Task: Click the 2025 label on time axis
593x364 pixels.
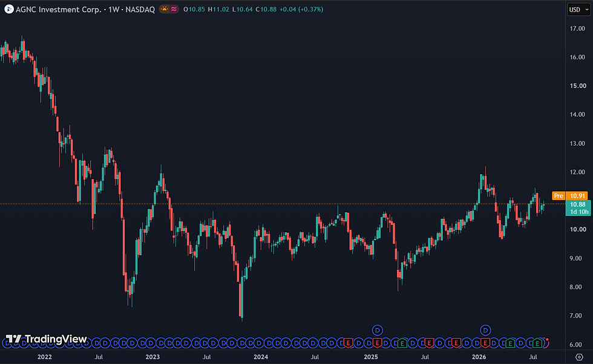Action: click(x=370, y=357)
